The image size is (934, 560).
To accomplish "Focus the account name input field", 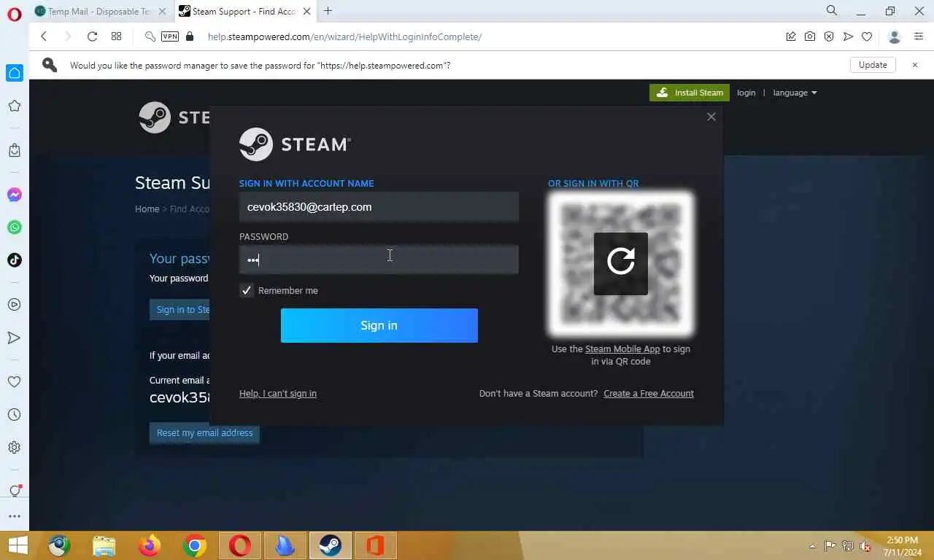I will (379, 207).
